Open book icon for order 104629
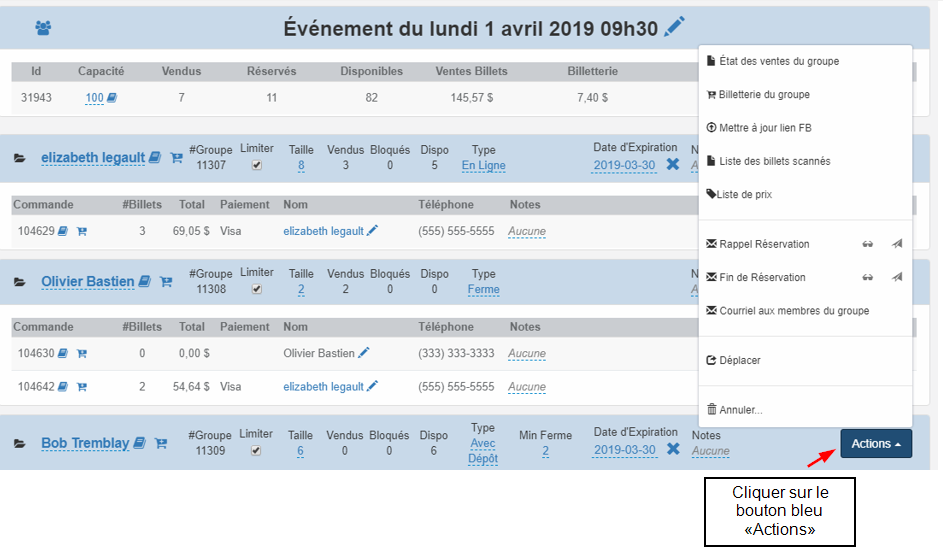Image resolution: width=943 pixels, height=556 pixels. point(63,231)
